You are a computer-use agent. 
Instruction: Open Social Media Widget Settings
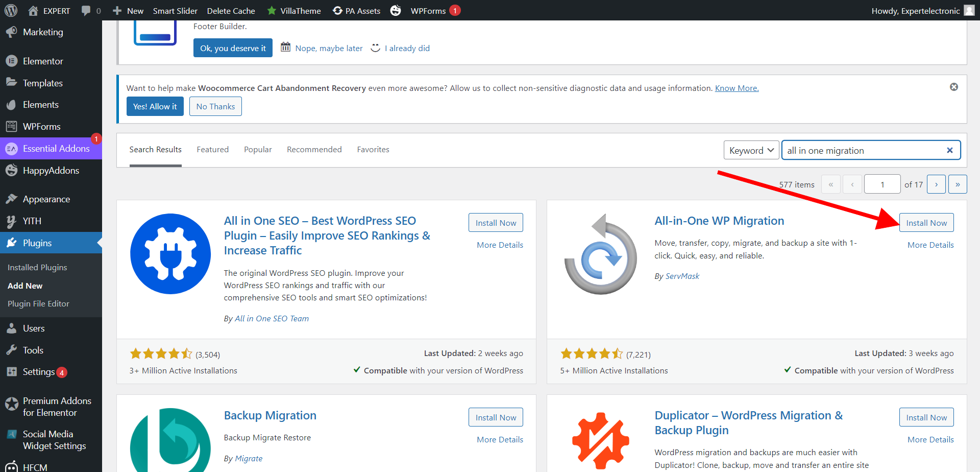[51, 440]
